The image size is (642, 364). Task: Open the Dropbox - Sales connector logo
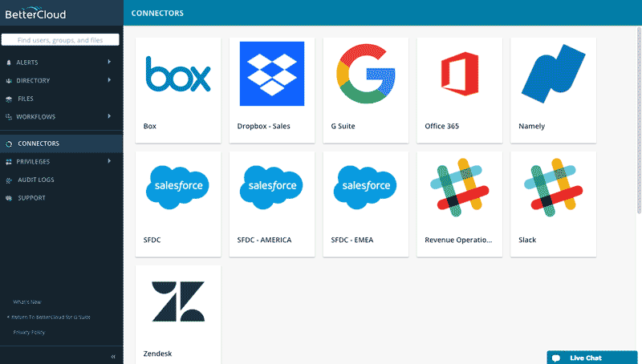[x=272, y=74]
